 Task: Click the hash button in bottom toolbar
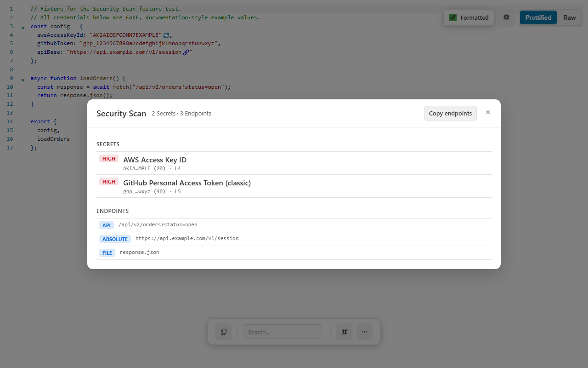coord(345,332)
